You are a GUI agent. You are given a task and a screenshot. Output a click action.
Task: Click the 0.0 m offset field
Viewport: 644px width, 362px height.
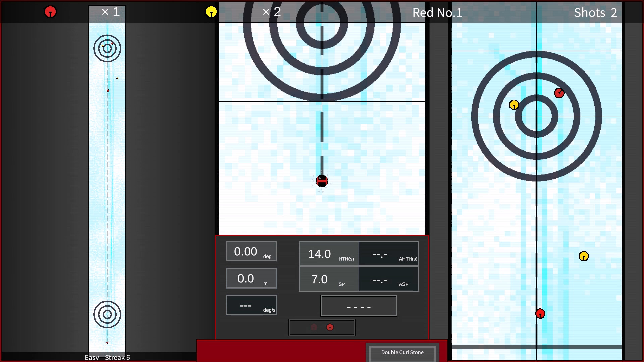(252, 278)
